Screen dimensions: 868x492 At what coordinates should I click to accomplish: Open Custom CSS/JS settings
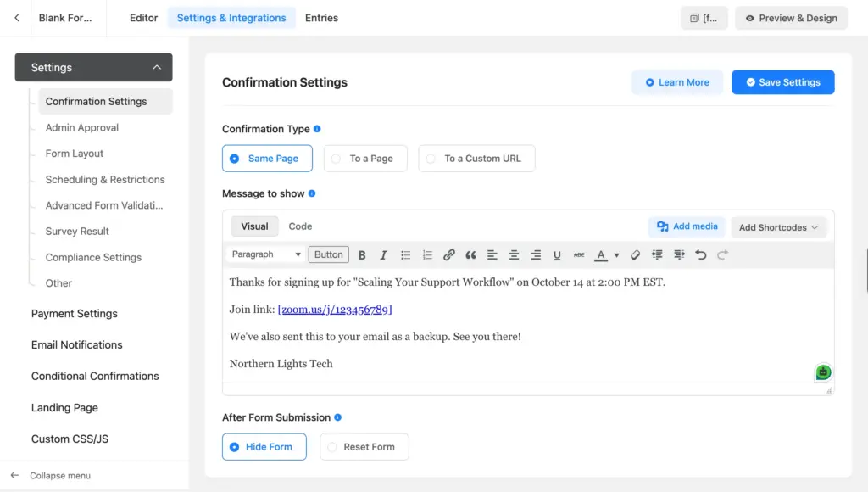tap(70, 439)
